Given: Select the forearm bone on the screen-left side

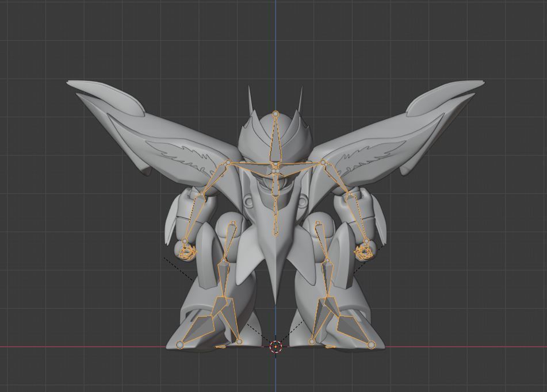Looking at the screenshot, I should coord(194,218).
